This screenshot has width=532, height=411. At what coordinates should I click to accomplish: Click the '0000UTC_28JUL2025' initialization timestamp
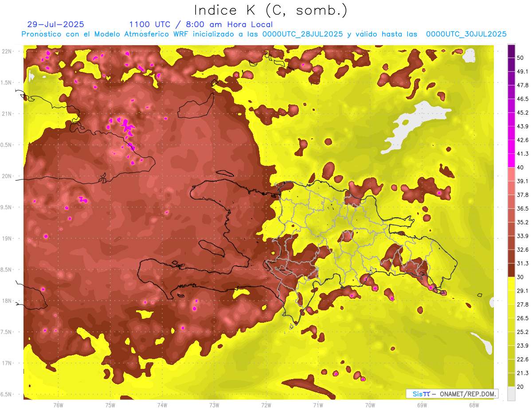tap(302, 34)
